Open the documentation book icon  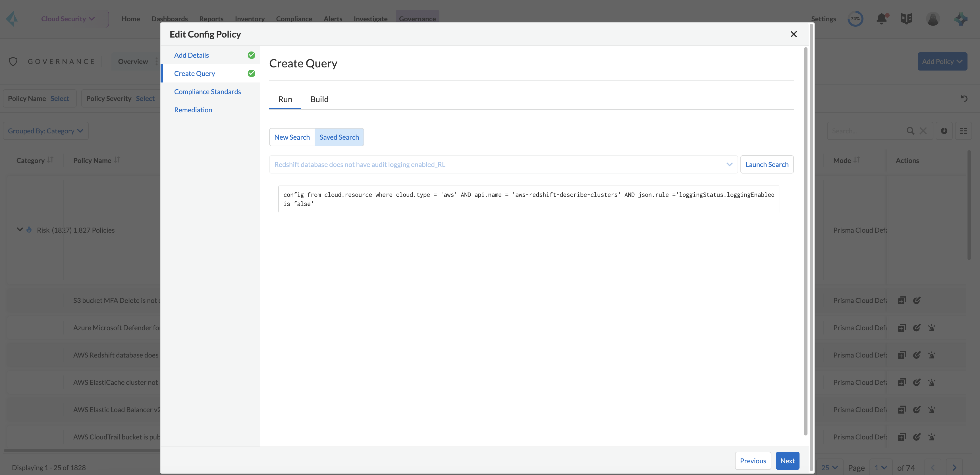[x=907, y=19]
